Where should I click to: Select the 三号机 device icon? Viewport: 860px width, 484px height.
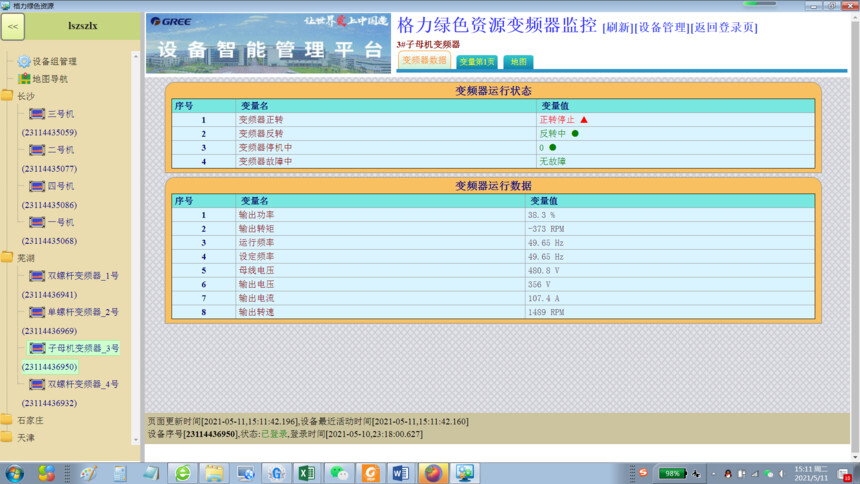[x=37, y=114]
